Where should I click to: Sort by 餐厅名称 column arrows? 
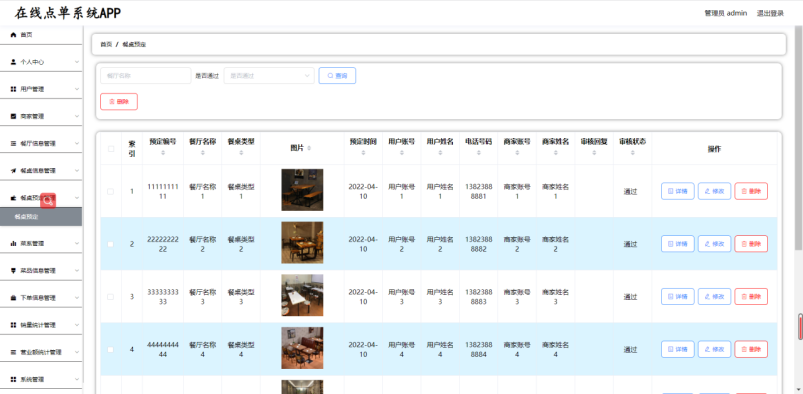(x=202, y=153)
